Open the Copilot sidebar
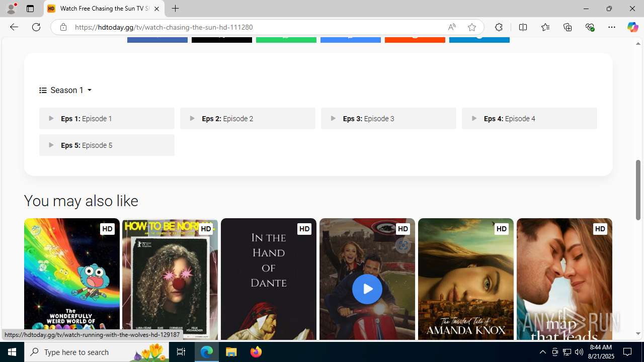644x362 pixels. pos(632,27)
